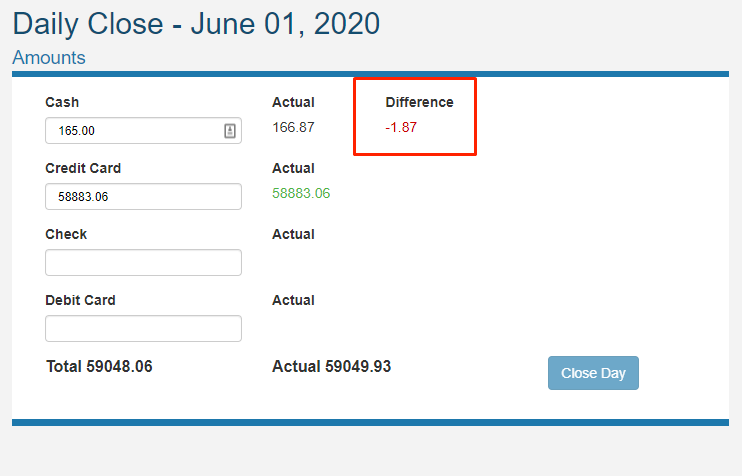
Task: Click the autofill icon inside Cash field
Action: coord(230,131)
